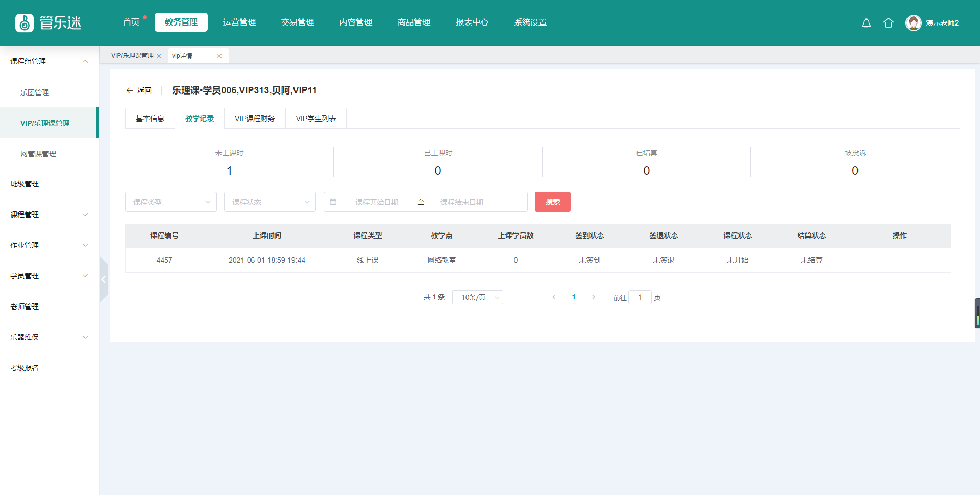Open 运营管理 in the top menu
The width and height of the screenshot is (980, 495).
(x=239, y=22)
